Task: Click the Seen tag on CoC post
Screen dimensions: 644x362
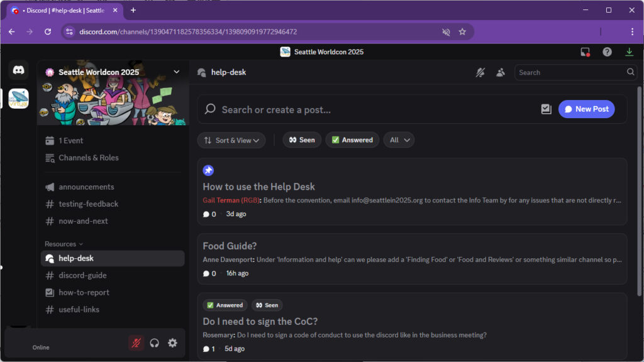Action: (x=267, y=305)
